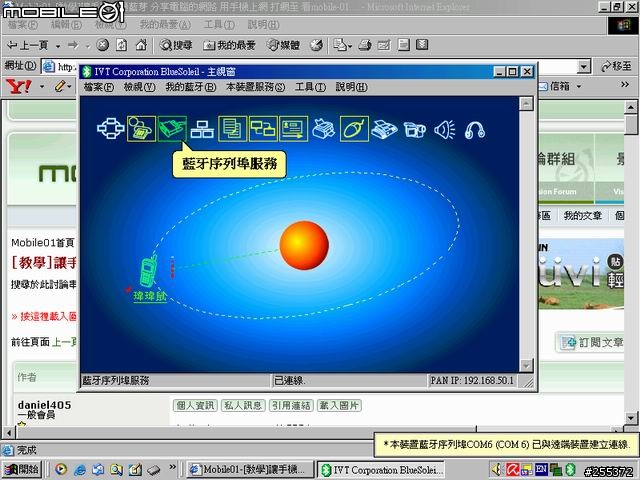640x480 pixels.
Task: Open the Mail toolbar dropdown arrow
Action: point(350,47)
